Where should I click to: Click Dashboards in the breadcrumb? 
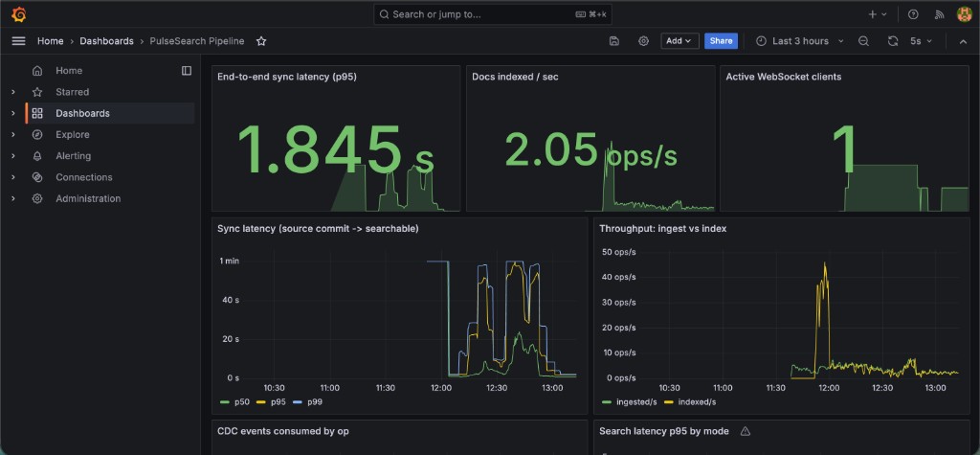coord(106,40)
